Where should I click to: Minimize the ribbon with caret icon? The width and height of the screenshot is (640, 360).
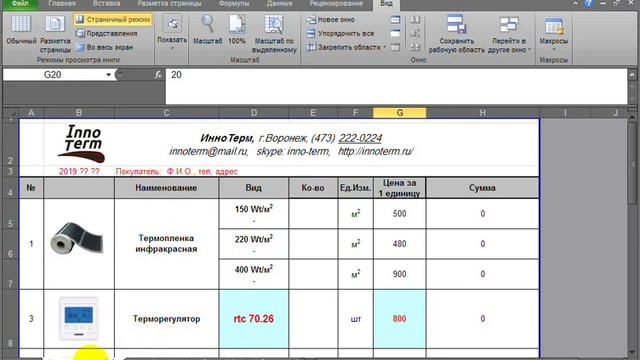(575, 4)
